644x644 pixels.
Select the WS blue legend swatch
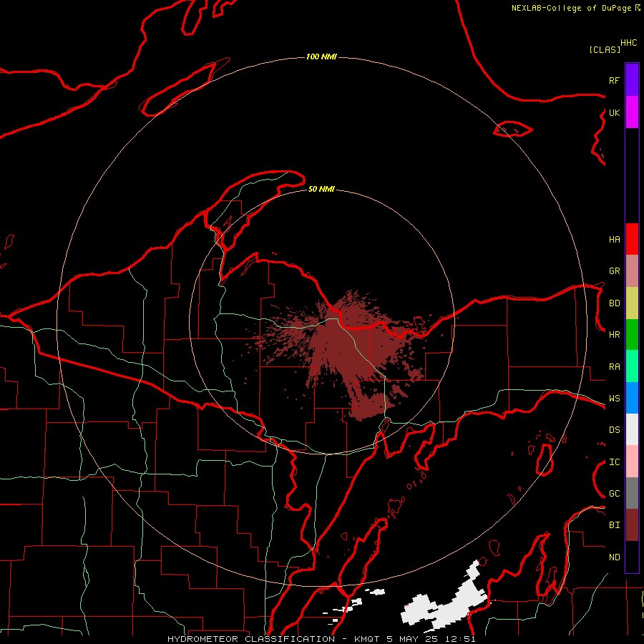632,398
